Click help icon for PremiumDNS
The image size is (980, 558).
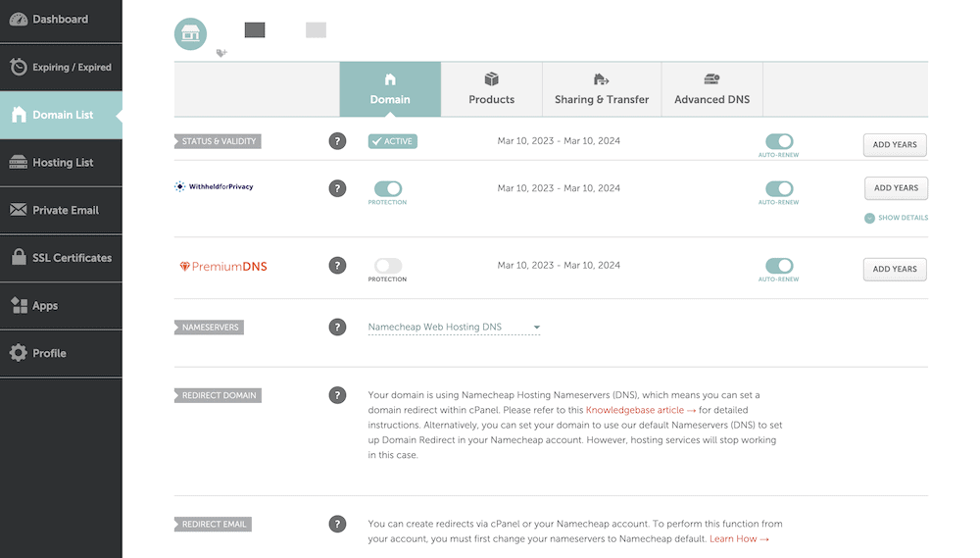tap(337, 265)
